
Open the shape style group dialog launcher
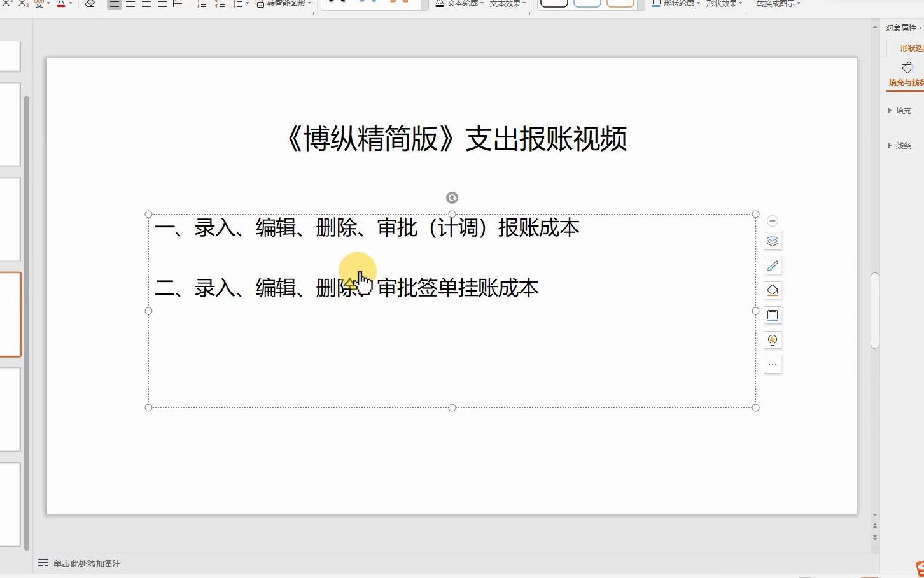point(745,13)
